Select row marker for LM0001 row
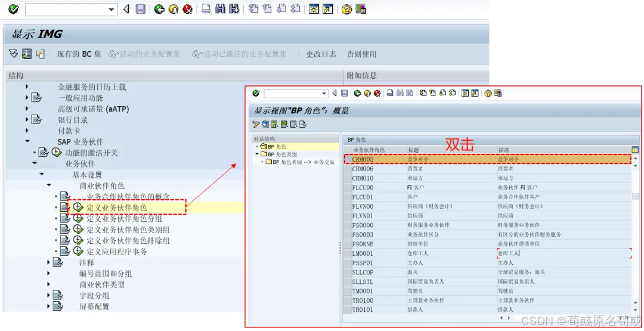This screenshot has height=331, width=644. point(348,253)
